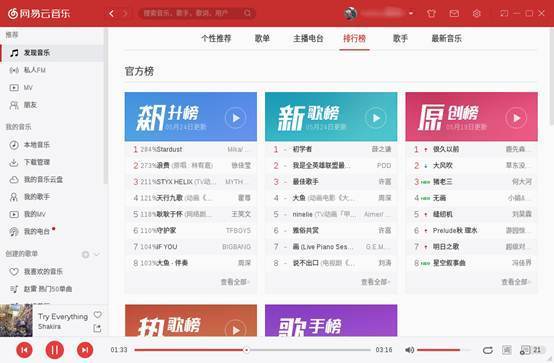Expand the account dropdown arrow
Viewport: 554px width, 363px height.
point(411,13)
